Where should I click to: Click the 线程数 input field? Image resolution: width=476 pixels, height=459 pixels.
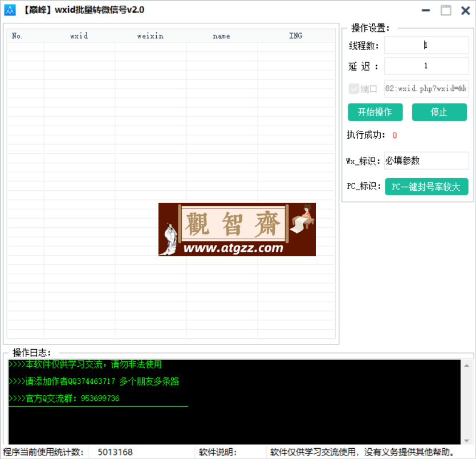426,45
